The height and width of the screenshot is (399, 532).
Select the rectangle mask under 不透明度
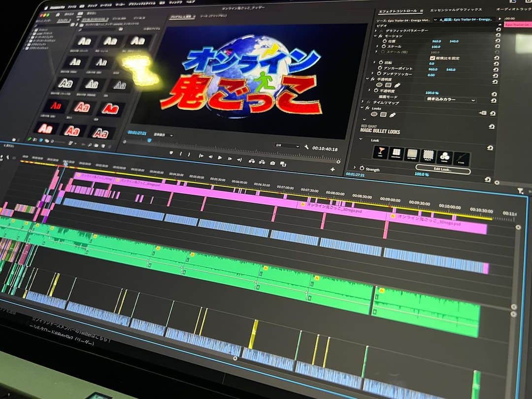click(x=388, y=85)
